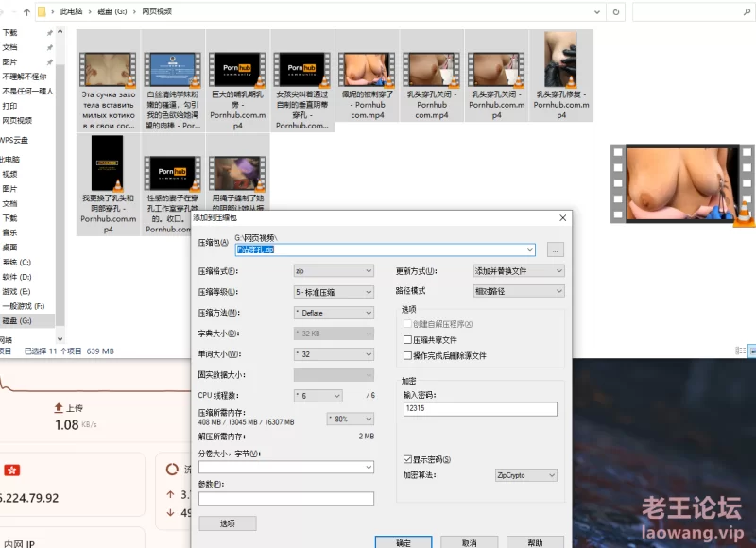Open the 压缩格式 zip dropdown

tap(334, 270)
